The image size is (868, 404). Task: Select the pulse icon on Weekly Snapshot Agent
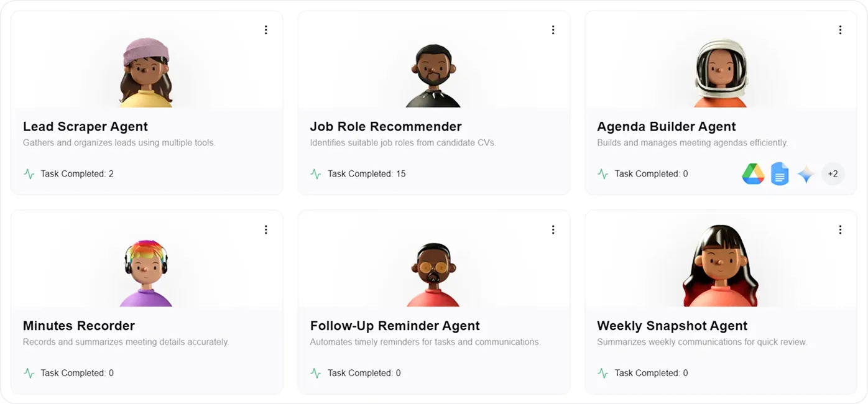pos(603,373)
